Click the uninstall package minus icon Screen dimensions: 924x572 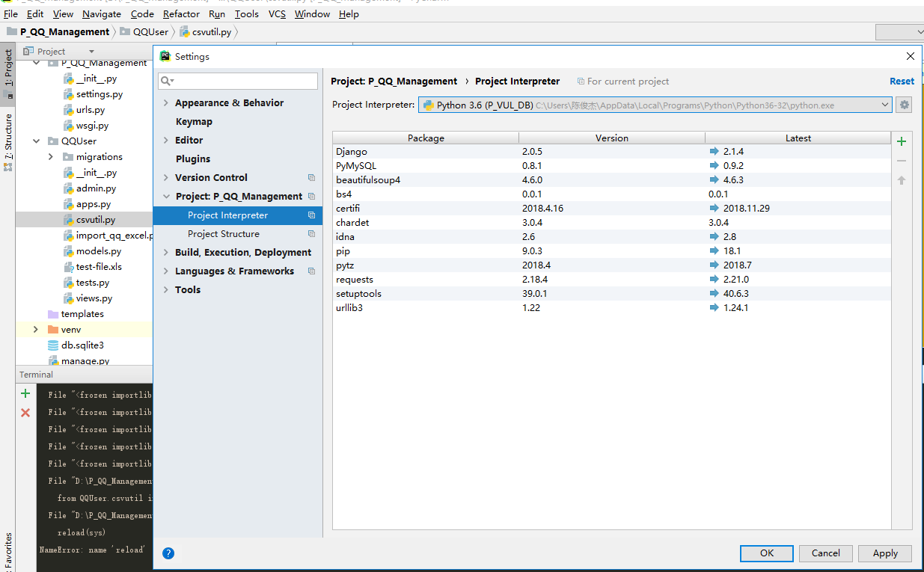tap(902, 161)
